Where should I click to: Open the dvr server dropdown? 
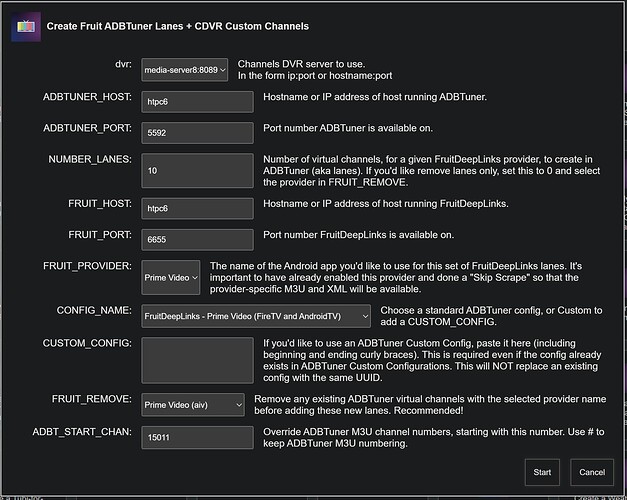[x=184, y=71]
